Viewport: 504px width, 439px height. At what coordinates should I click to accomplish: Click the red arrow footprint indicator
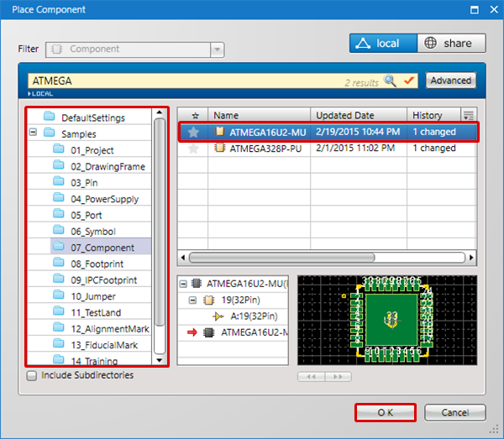(192, 332)
